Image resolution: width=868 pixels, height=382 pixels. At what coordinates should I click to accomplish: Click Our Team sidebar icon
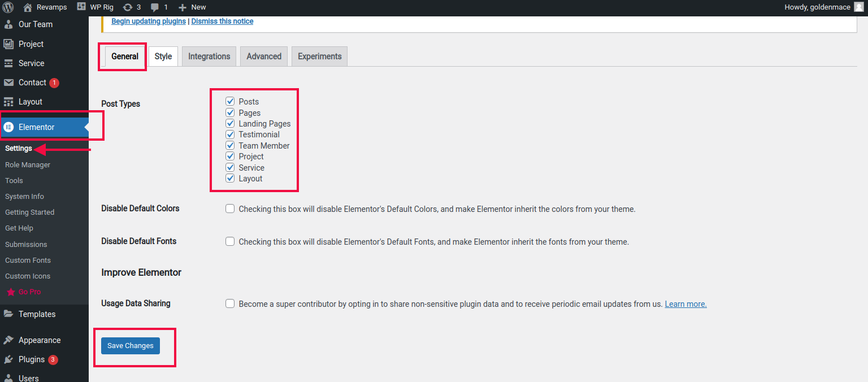click(x=8, y=24)
